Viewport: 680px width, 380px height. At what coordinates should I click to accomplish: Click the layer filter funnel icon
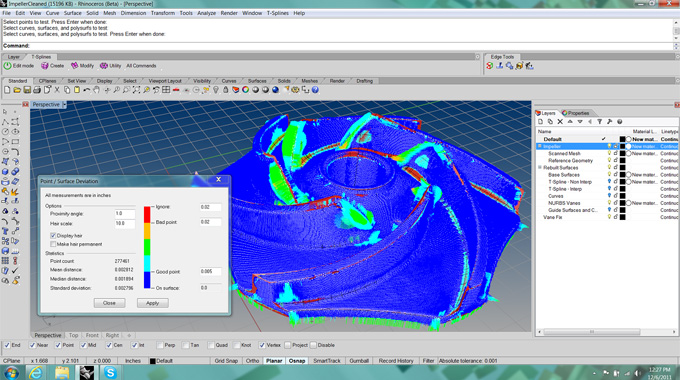click(x=599, y=122)
